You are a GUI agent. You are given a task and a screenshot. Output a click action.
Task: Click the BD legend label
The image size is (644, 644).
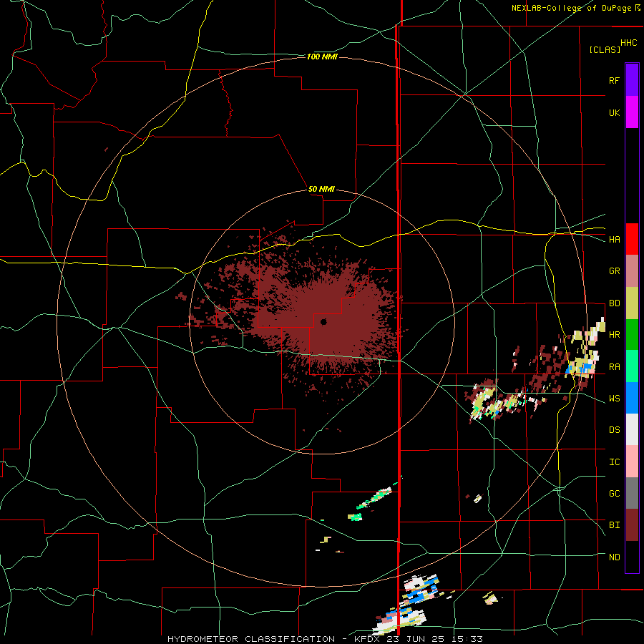614,303
